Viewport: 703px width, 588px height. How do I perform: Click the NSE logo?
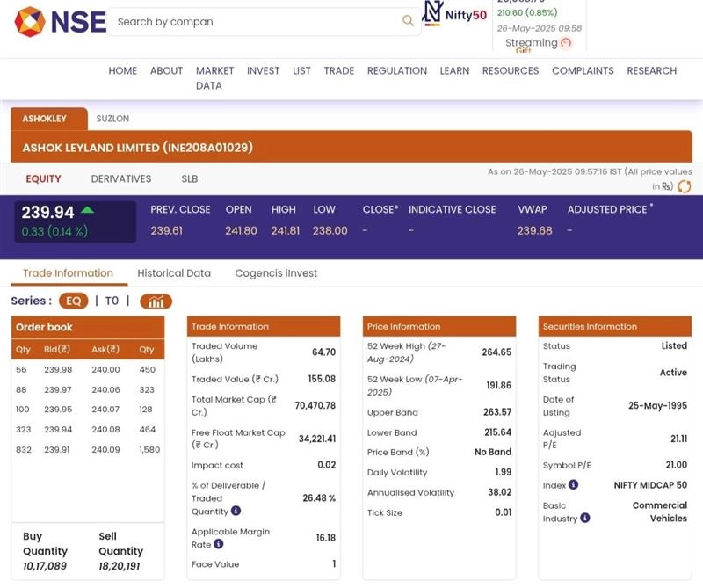(x=60, y=22)
